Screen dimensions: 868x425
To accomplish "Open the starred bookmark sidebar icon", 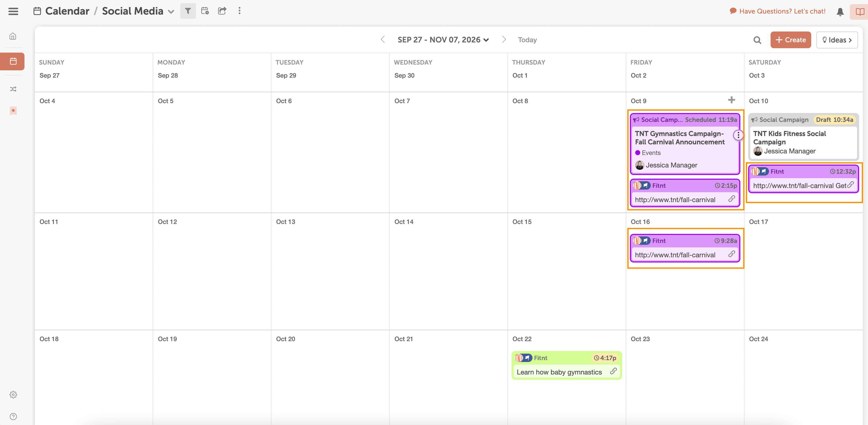I will tap(13, 110).
